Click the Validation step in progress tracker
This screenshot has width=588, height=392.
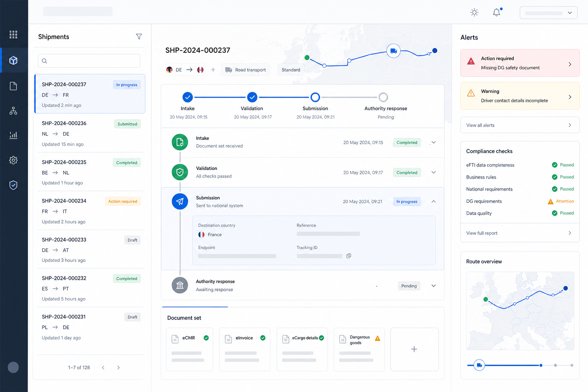tap(252, 97)
